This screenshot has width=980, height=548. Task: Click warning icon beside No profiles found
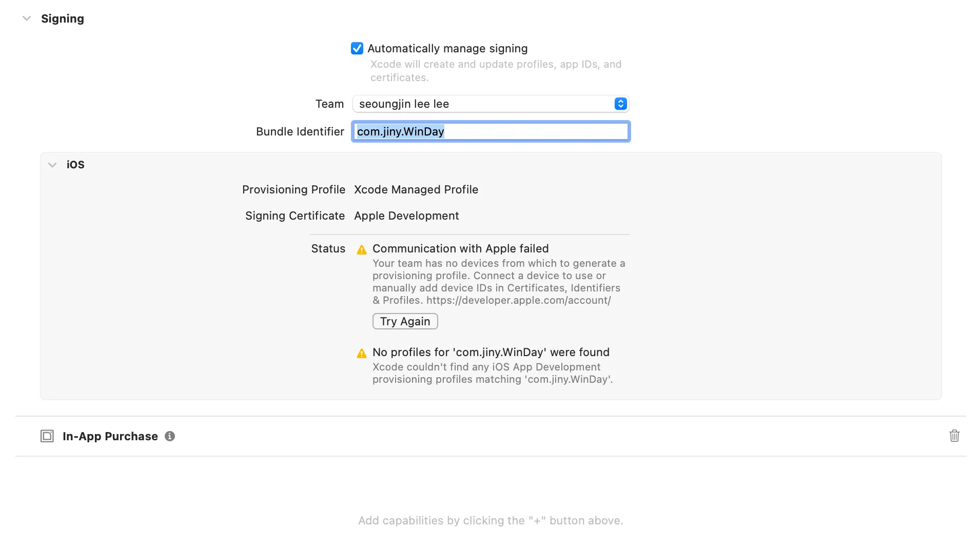click(x=362, y=353)
